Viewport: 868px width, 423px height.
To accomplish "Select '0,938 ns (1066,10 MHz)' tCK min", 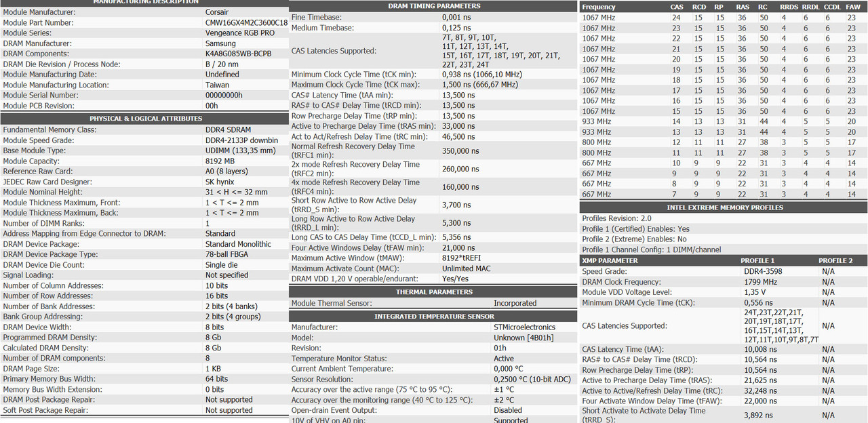I will point(482,74).
